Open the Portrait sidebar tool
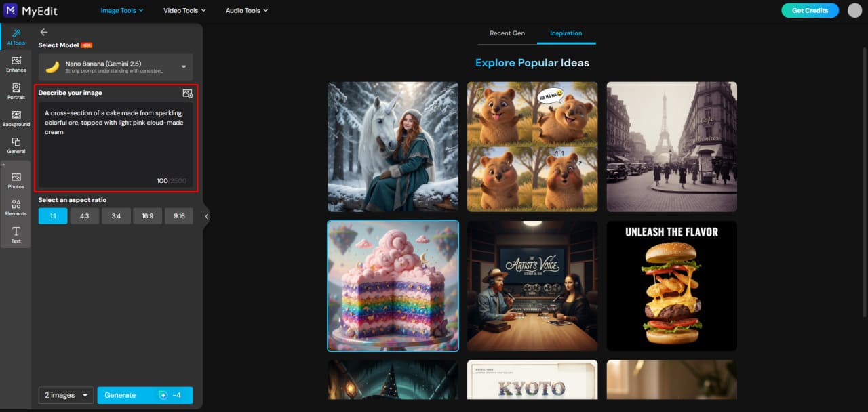 [16, 91]
